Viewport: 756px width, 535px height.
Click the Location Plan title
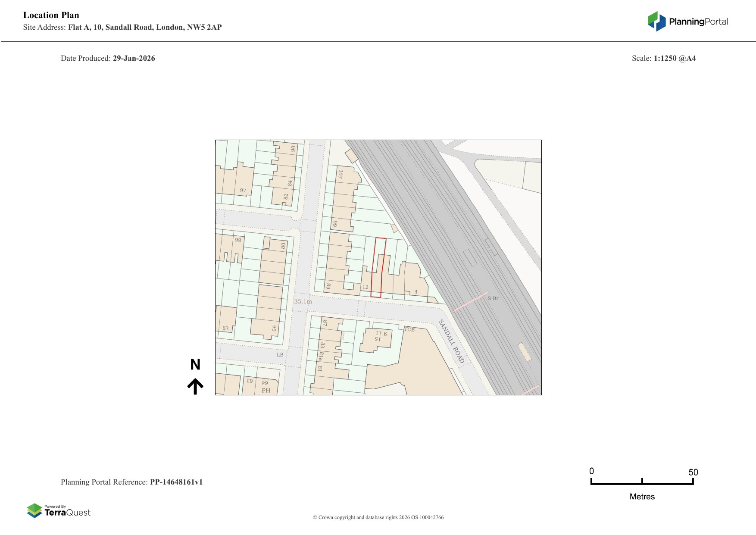pos(51,15)
